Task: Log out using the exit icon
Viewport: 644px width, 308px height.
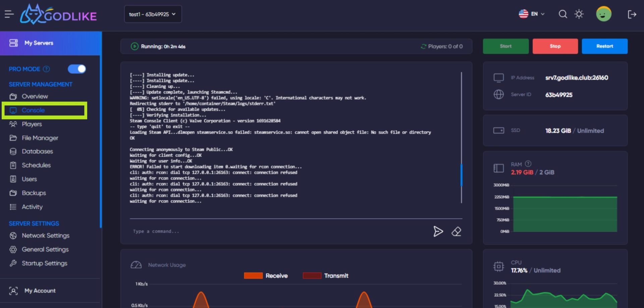Action: [632, 14]
